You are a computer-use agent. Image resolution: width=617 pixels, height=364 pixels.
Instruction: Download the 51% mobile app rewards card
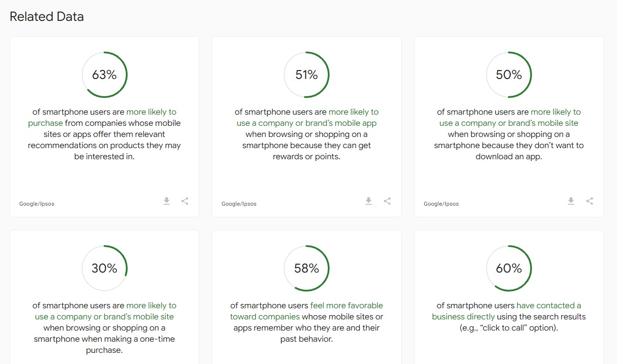[x=369, y=201]
